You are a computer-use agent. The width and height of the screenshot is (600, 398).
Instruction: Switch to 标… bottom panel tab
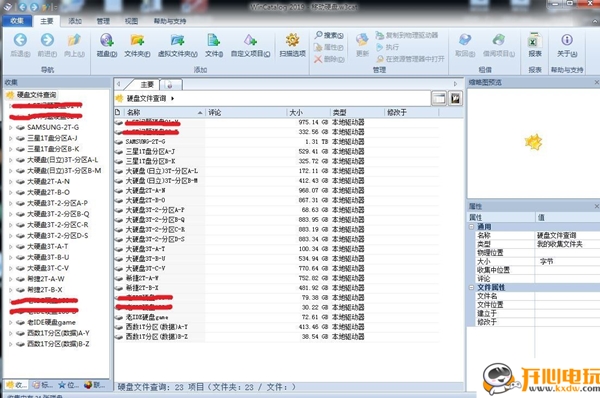pyautogui.click(x=42, y=385)
